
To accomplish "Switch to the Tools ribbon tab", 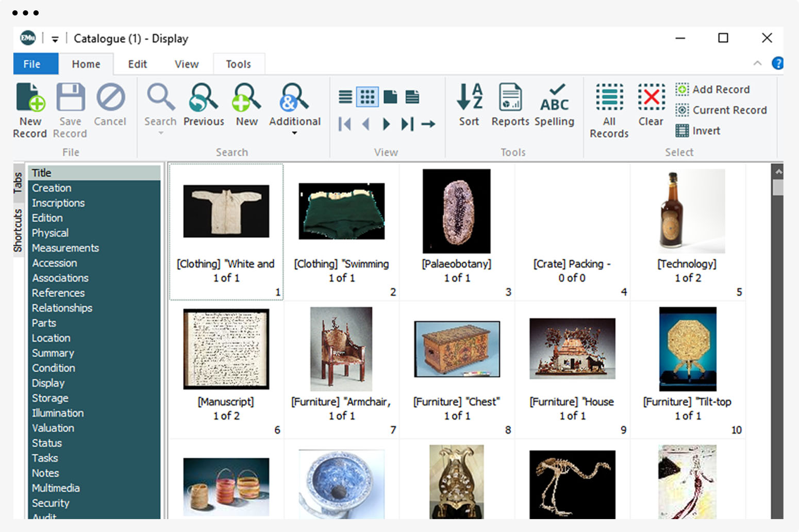I will [238, 64].
